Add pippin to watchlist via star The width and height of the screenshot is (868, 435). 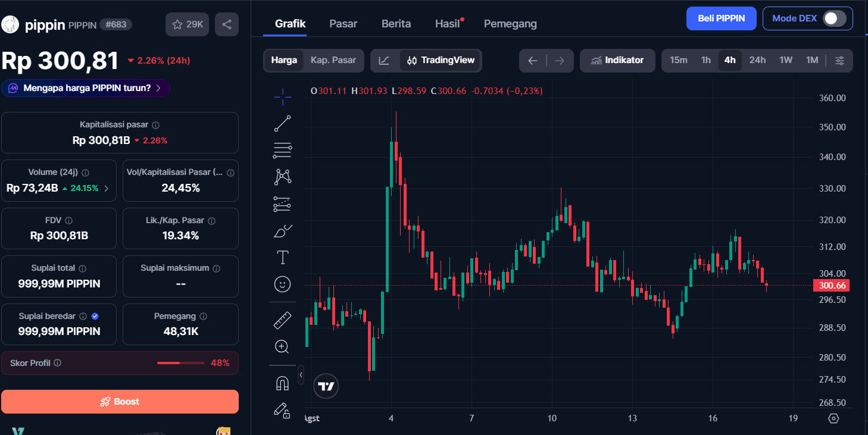coord(188,24)
